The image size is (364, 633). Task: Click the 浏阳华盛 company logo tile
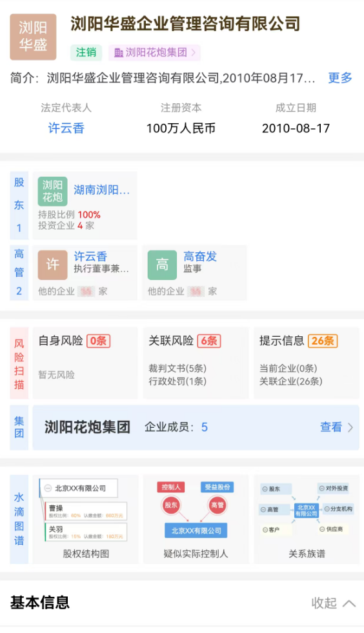(33, 37)
